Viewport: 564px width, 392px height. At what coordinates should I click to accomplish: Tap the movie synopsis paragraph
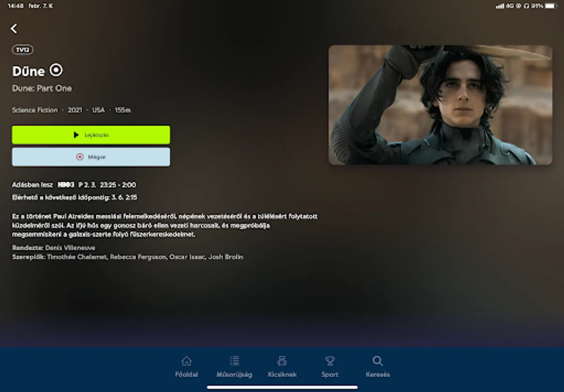point(165,226)
